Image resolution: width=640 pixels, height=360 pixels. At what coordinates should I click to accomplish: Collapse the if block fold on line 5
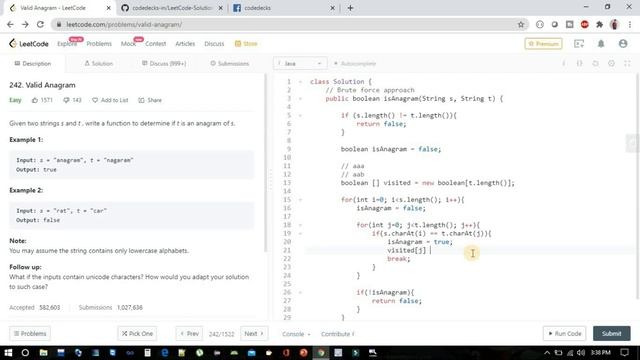coord(300,116)
